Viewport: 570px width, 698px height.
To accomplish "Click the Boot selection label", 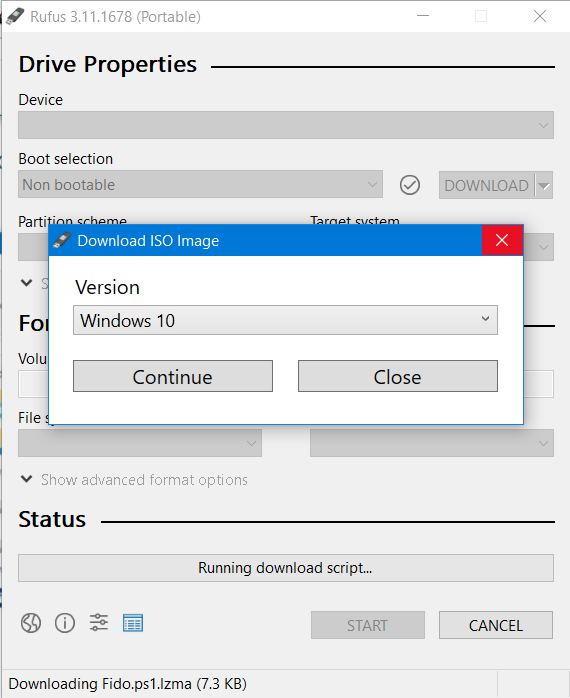I will point(65,159).
